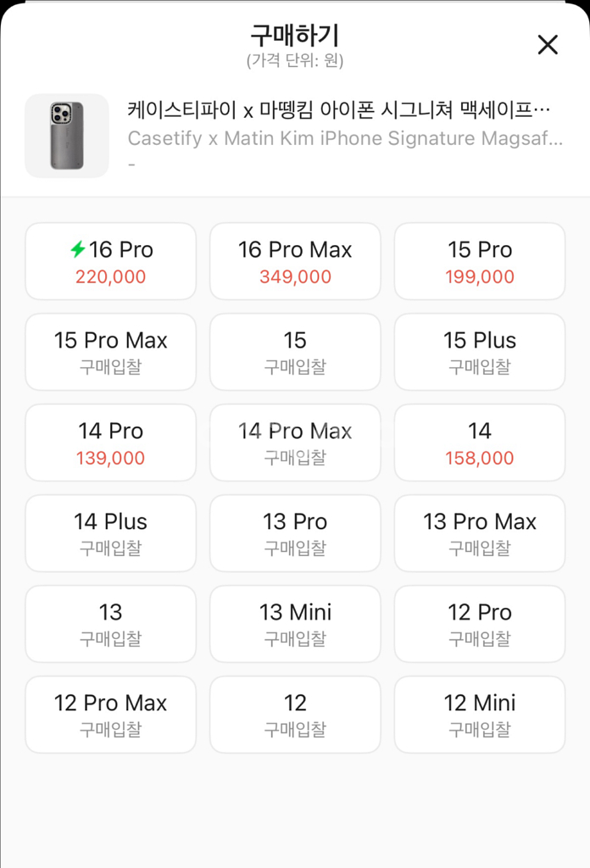Image resolution: width=590 pixels, height=868 pixels.
Task: Select the 16 Pro option for 220,000
Action: point(111,262)
